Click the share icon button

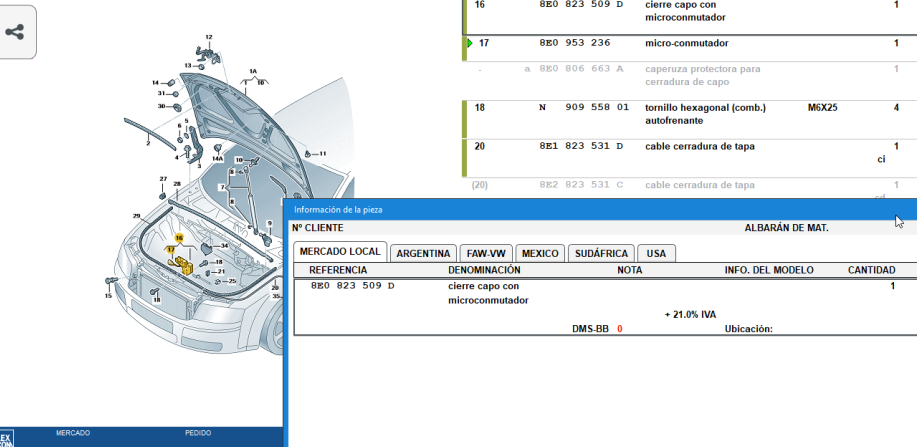[15, 31]
